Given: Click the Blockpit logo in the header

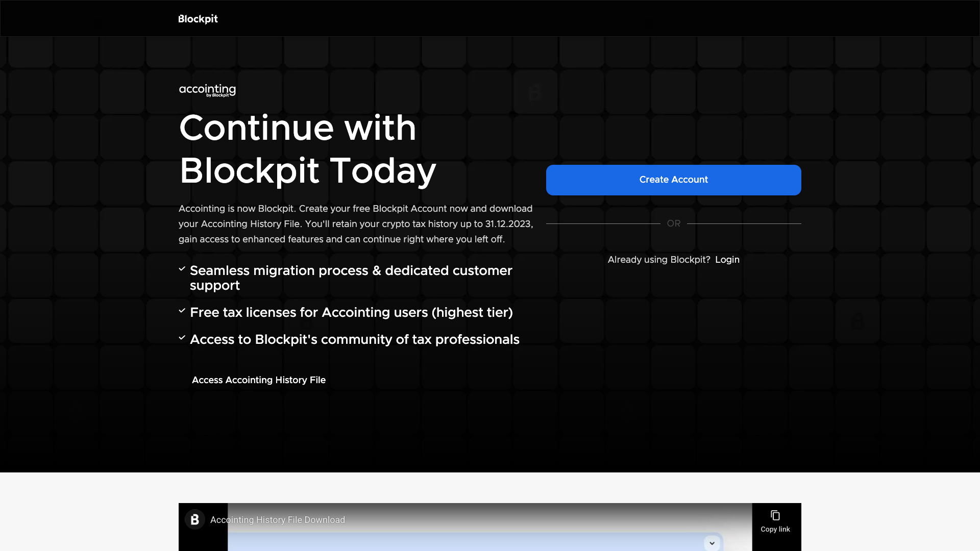Looking at the screenshot, I should pyautogui.click(x=198, y=18).
